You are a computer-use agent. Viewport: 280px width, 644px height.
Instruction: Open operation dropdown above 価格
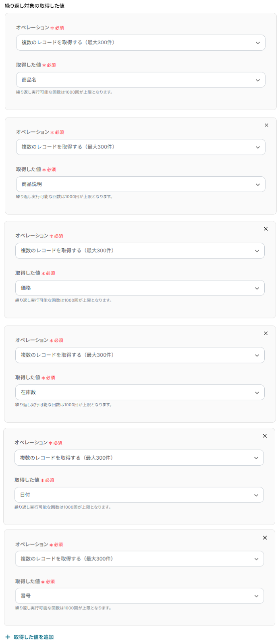139,251
